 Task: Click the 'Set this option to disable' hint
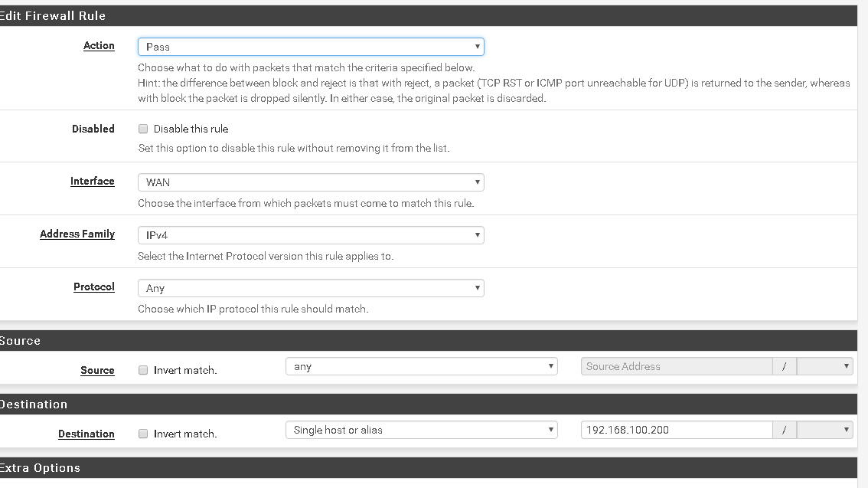pyautogui.click(x=293, y=148)
